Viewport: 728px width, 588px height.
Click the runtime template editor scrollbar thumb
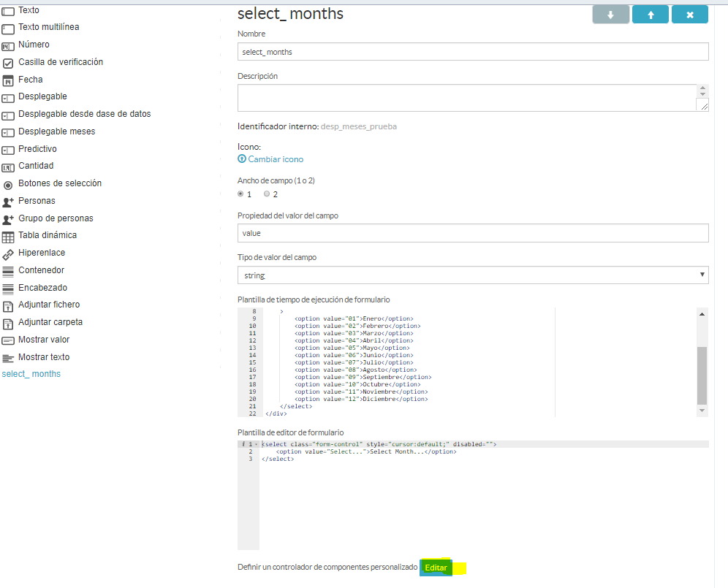click(702, 375)
